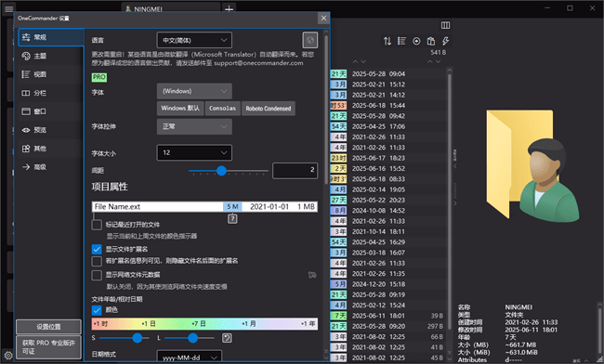Click the folder preview thumbnail
Screen dimensions: 604x364
(x=532, y=165)
